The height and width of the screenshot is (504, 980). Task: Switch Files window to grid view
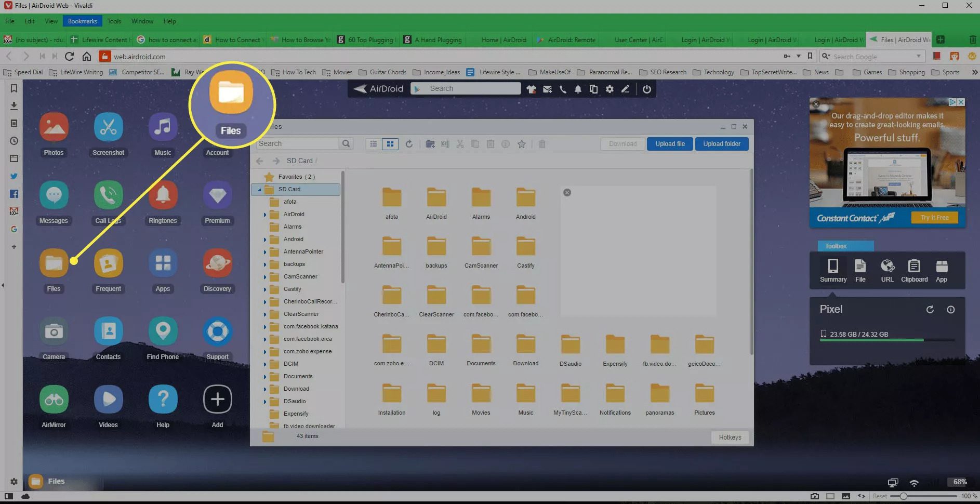pos(390,144)
